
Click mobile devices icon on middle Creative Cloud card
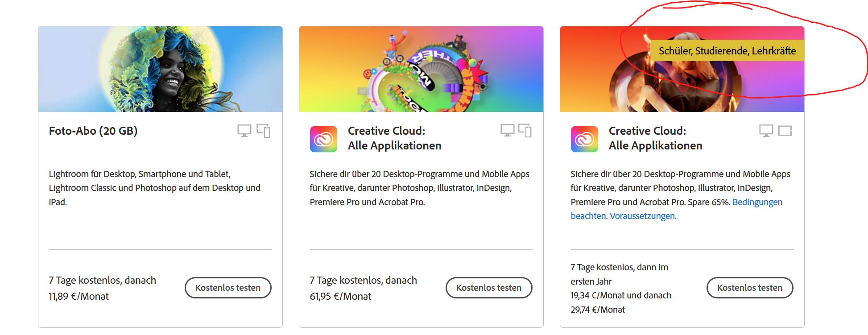point(525,130)
